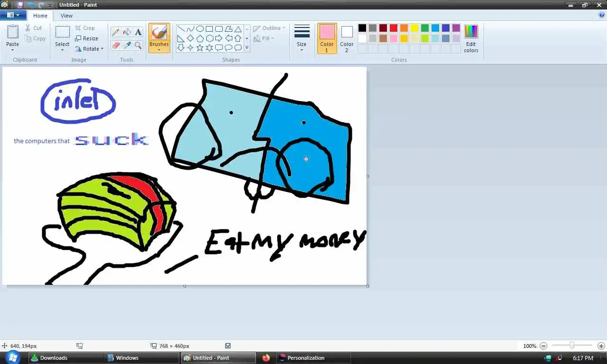The height and width of the screenshot is (364, 607).
Task: Select the Fill with color bucket tool
Action: point(127,32)
